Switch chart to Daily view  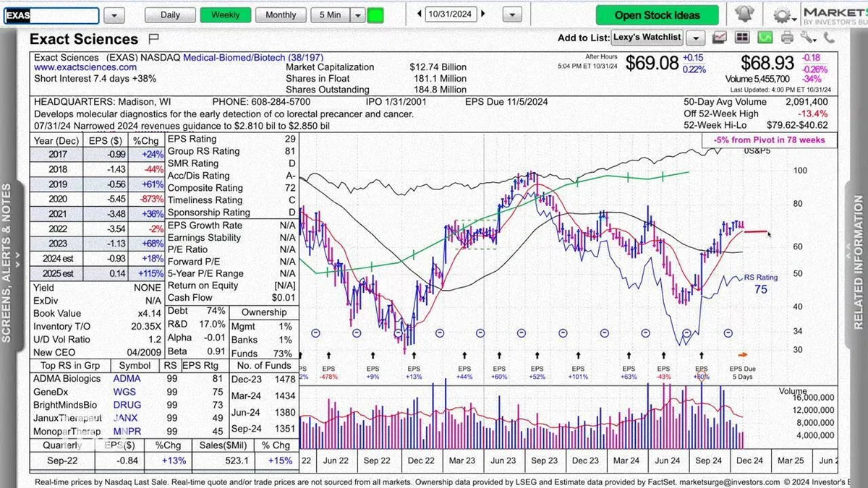pos(170,15)
